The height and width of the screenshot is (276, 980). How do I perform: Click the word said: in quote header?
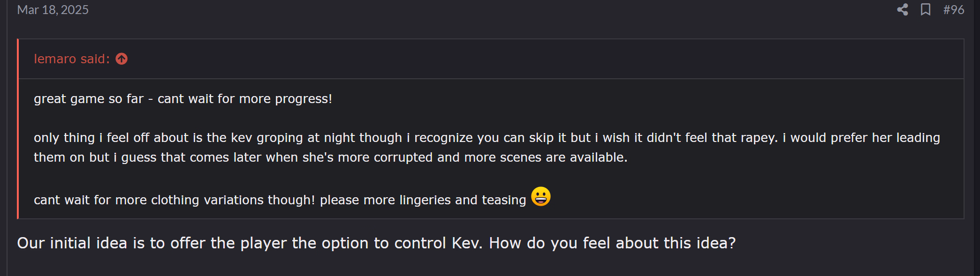point(95,59)
